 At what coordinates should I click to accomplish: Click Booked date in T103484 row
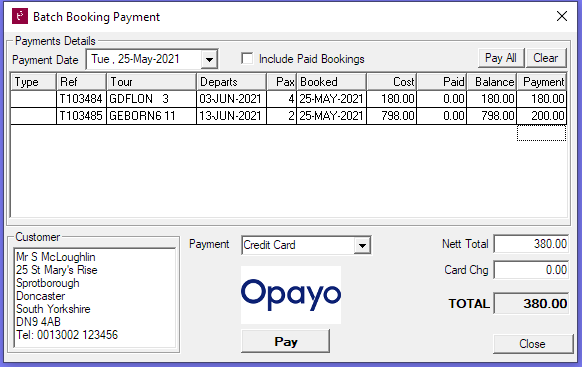pyautogui.click(x=331, y=99)
